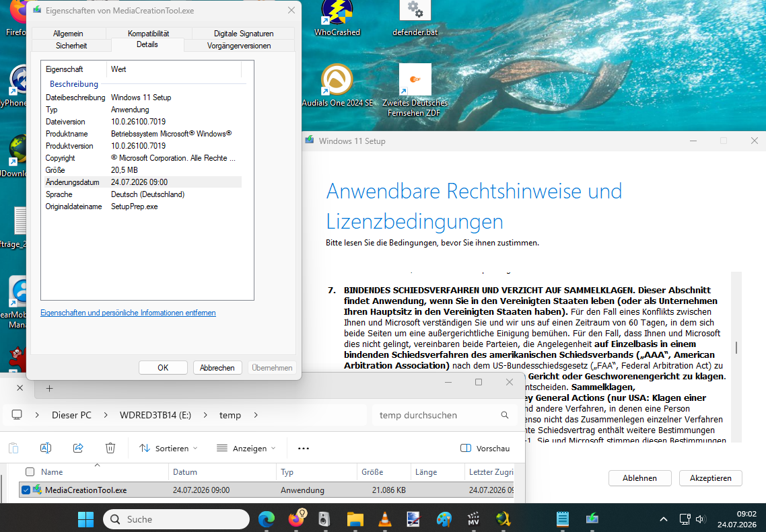766x532 pixels.
Task: Open network status in system tray
Action: (685, 519)
